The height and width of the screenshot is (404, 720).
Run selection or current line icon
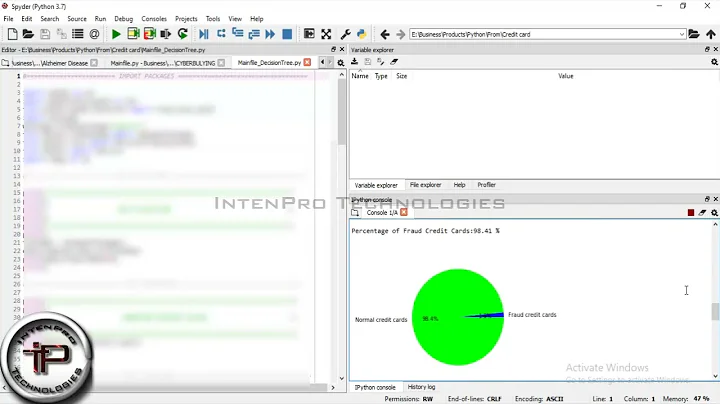coord(166,34)
